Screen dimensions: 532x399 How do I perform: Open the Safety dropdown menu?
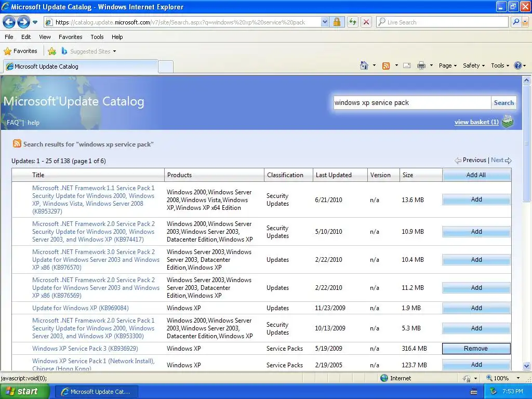coord(474,65)
